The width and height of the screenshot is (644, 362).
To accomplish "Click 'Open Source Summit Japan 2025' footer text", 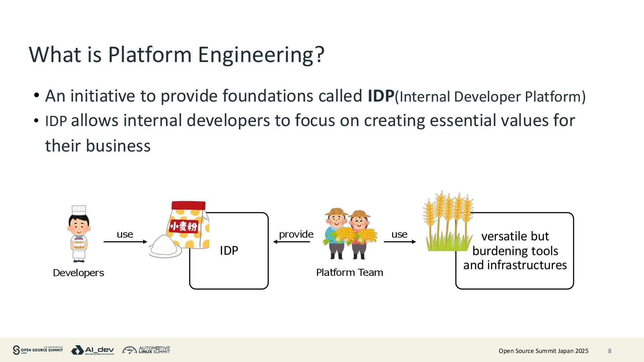I will [x=543, y=351].
